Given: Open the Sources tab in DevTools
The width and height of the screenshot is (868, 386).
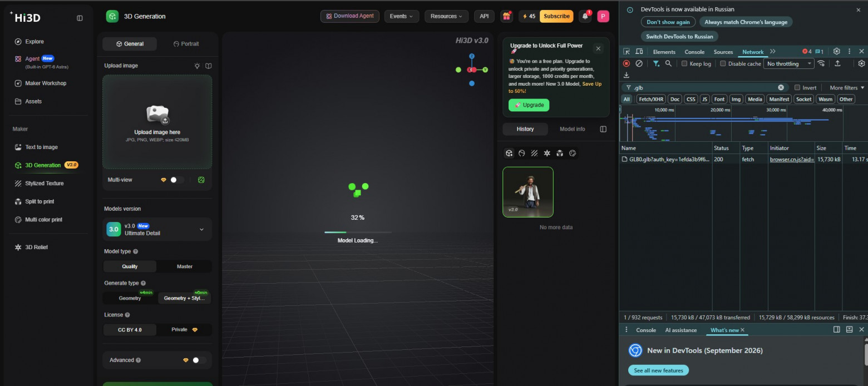Looking at the screenshot, I should pyautogui.click(x=723, y=52).
